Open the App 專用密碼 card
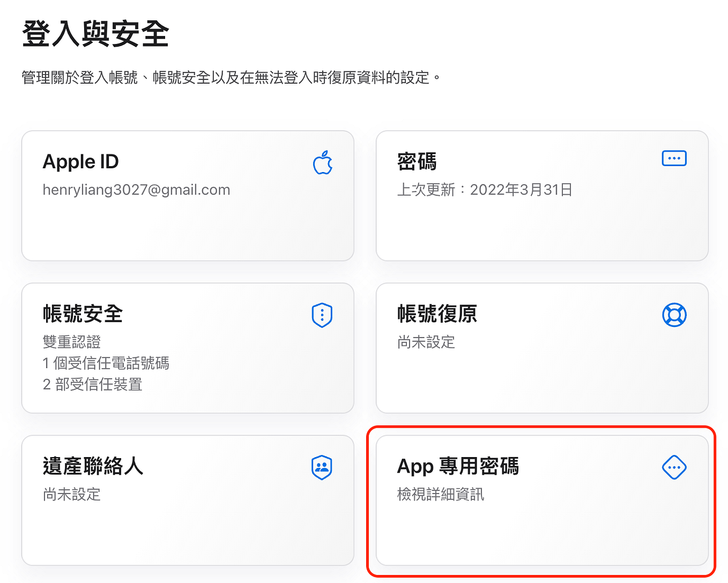 [x=542, y=500]
